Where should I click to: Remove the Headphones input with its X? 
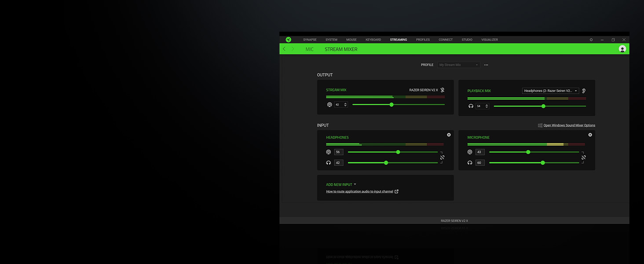(x=449, y=135)
